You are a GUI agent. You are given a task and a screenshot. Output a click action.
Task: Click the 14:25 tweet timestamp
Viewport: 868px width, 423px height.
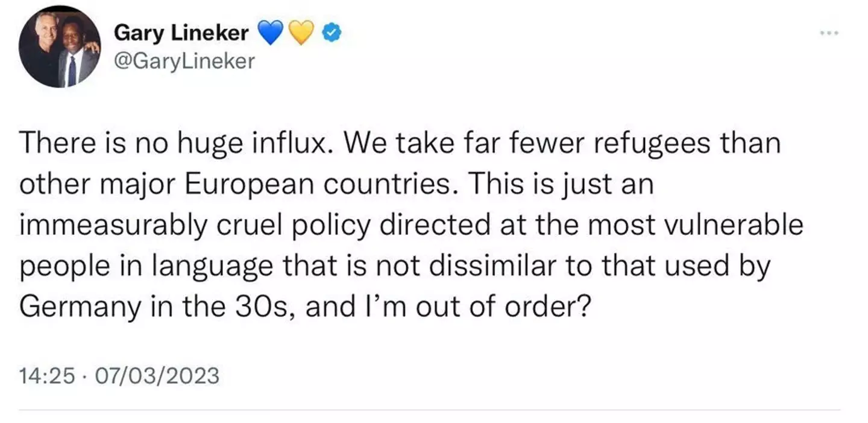(x=46, y=375)
